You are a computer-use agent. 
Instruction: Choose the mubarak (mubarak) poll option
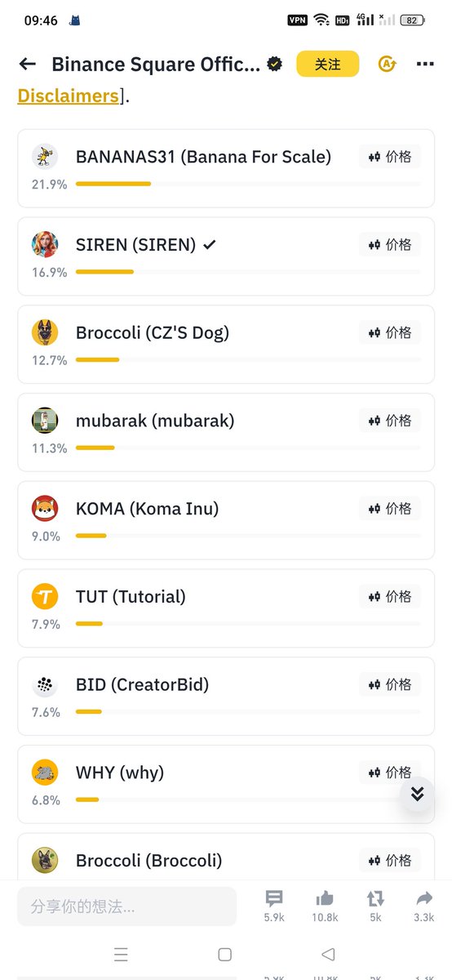point(226,432)
